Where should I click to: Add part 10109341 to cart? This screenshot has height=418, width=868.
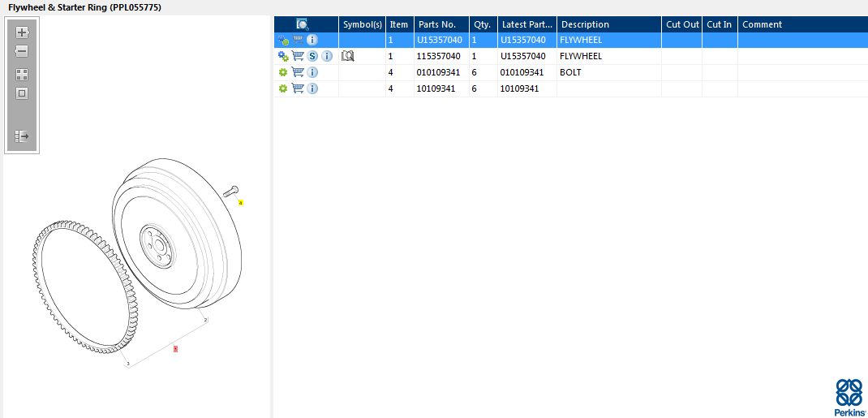click(298, 88)
